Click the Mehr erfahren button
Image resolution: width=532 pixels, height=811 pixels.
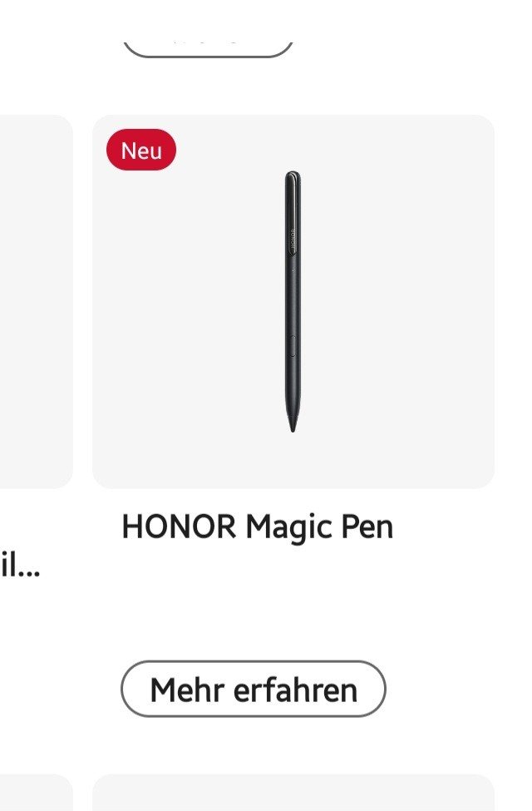click(x=254, y=689)
